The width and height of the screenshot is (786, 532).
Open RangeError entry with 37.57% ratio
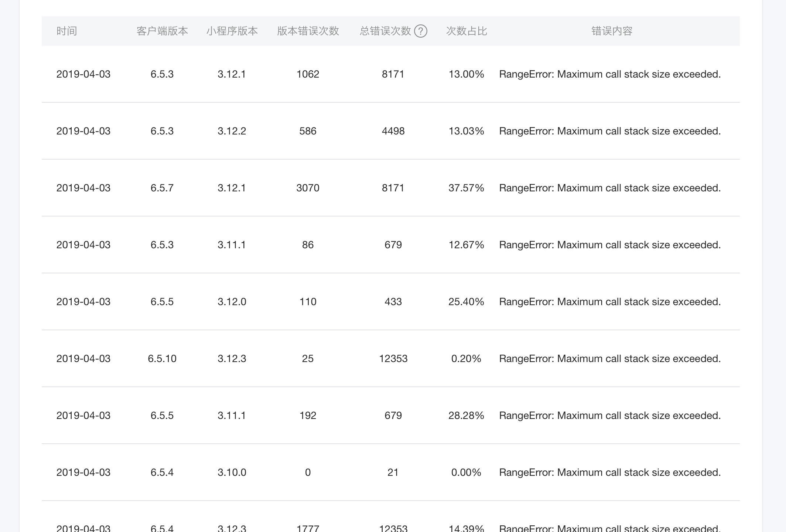coord(609,188)
